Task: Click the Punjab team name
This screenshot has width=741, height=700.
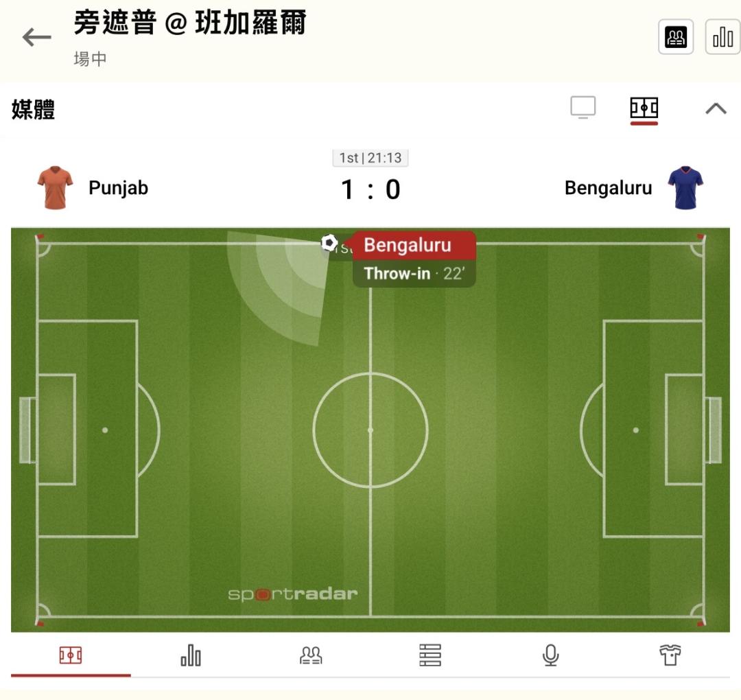Action: click(x=118, y=188)
